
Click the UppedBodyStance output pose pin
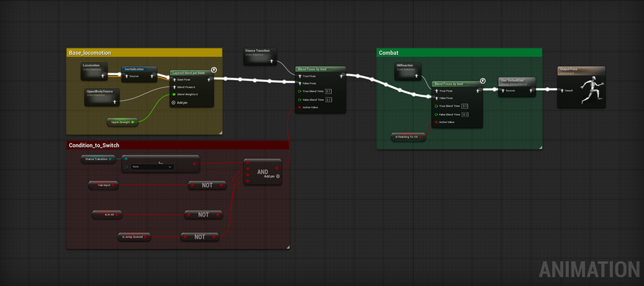pos(115,101)
